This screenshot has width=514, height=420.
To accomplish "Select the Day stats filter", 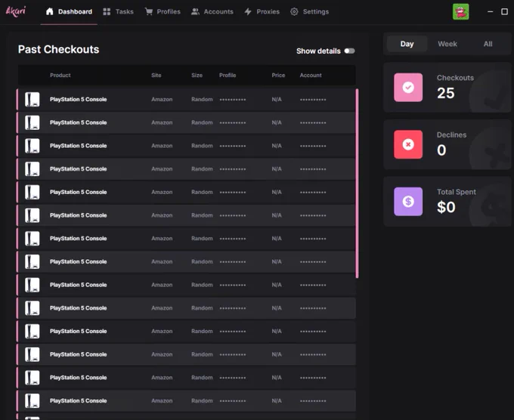I will tap(407, 44).
